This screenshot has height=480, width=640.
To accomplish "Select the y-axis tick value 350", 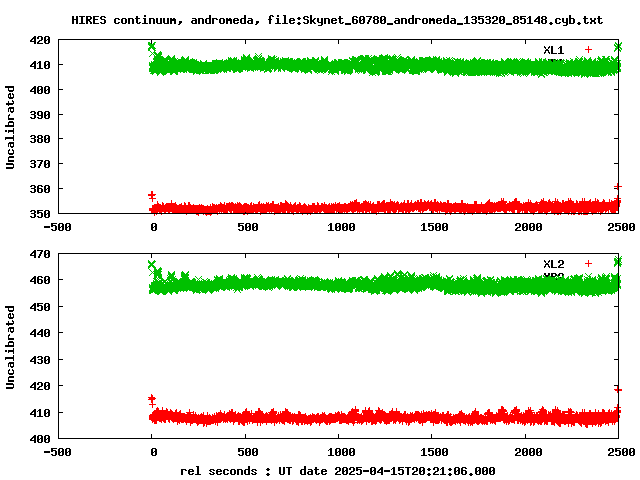I will tap(40, 213).
